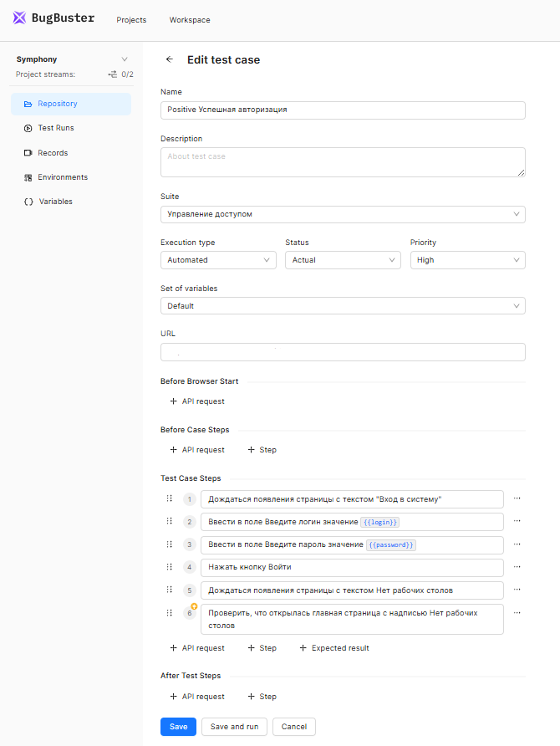Click the back arrow beside Edit test case
Viewport: 560px width, 746px height.
170,59
